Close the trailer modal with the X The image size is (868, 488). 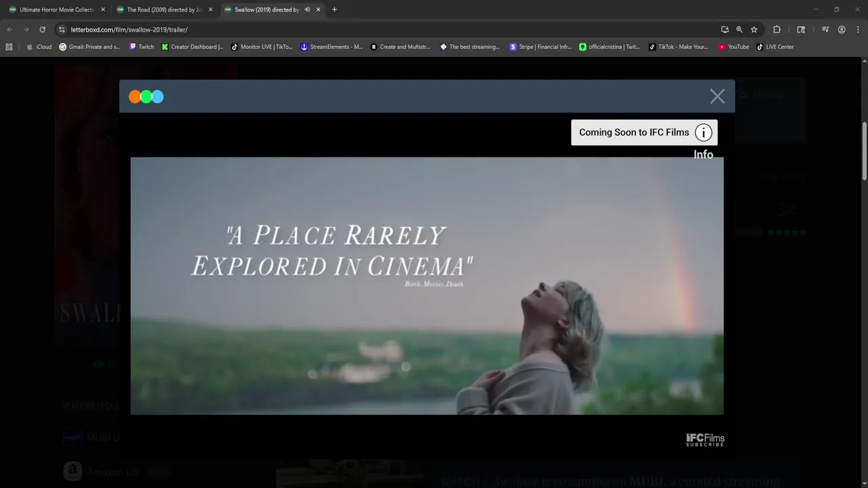tap(717, 96)
